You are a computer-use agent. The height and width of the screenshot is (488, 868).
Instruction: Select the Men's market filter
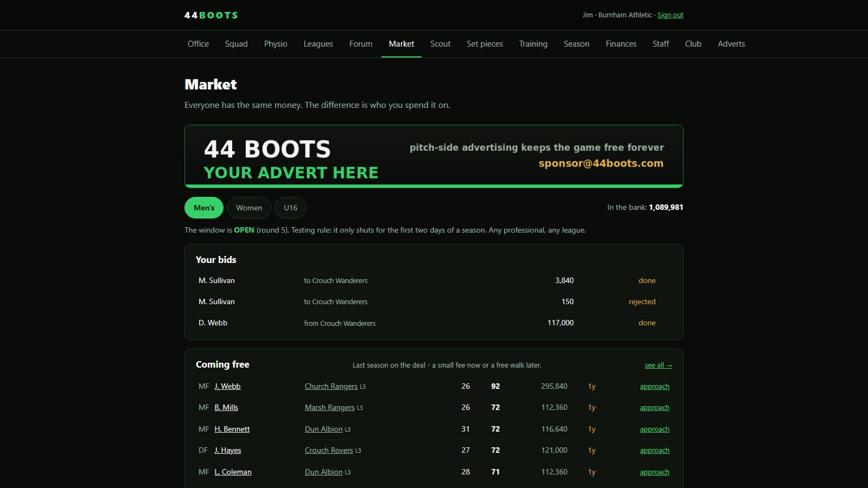[204, 208]
